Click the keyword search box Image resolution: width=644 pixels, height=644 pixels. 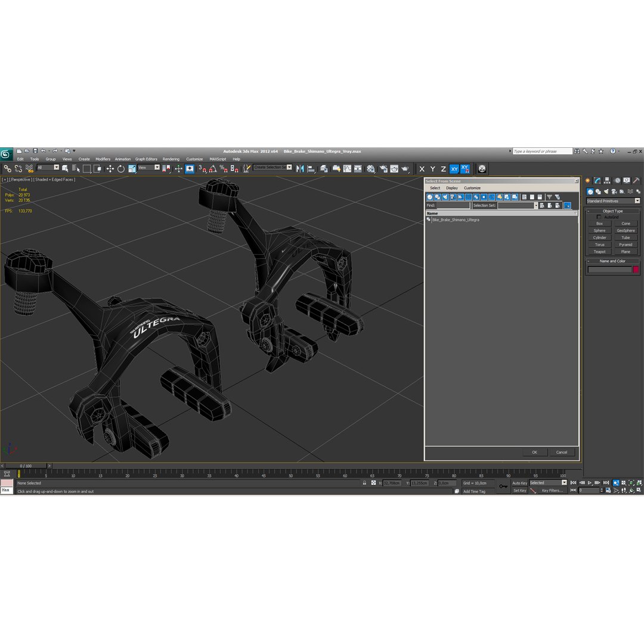[x=542, y=151]
